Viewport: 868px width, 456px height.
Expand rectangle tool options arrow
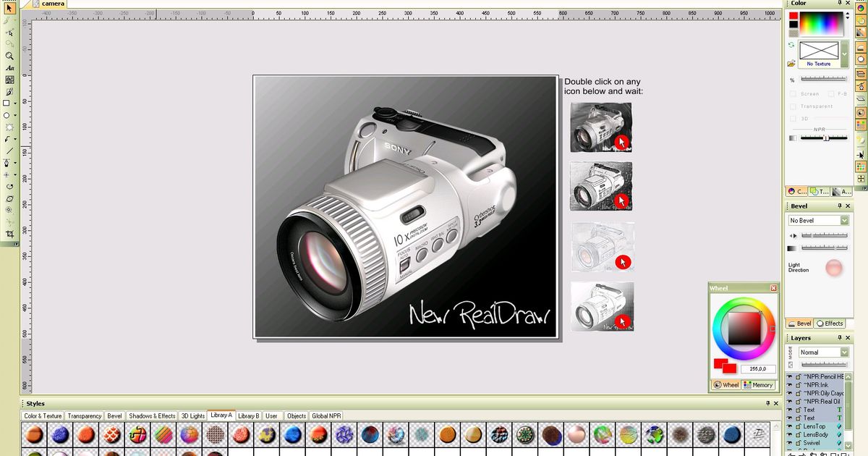(15, 104)
